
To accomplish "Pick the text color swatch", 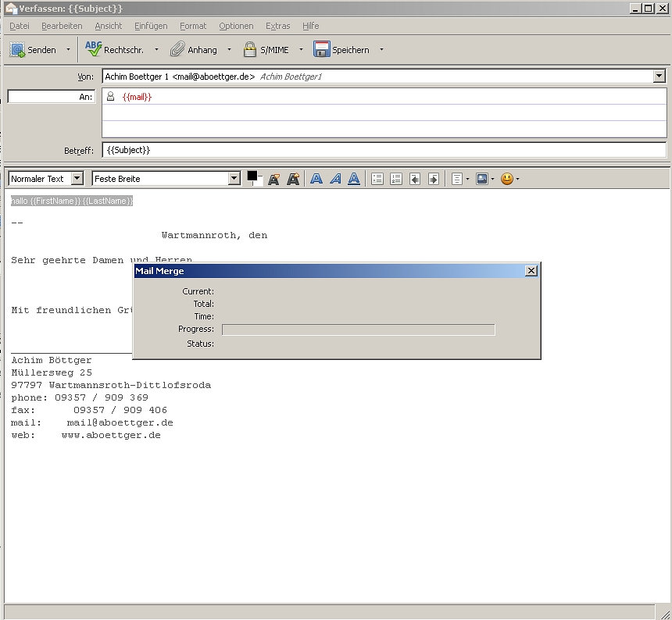I will (253, 176).
